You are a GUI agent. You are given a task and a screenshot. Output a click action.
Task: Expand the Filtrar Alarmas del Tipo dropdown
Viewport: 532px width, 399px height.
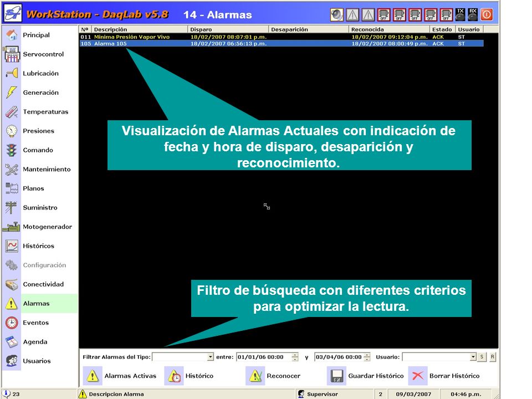click(x=211, y=357)
